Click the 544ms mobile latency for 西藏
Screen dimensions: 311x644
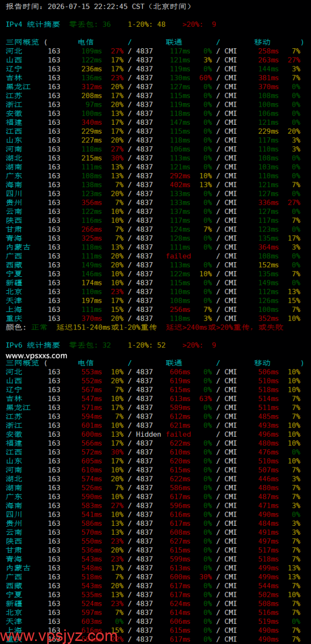pos(268,586)
